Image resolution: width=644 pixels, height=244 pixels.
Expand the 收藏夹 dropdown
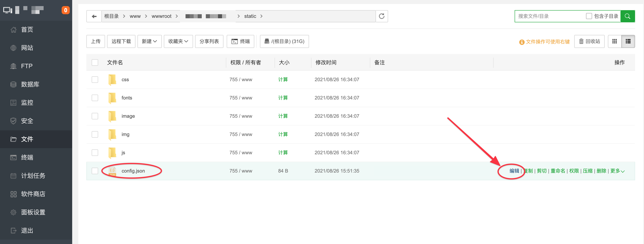[x=178, y=41]
